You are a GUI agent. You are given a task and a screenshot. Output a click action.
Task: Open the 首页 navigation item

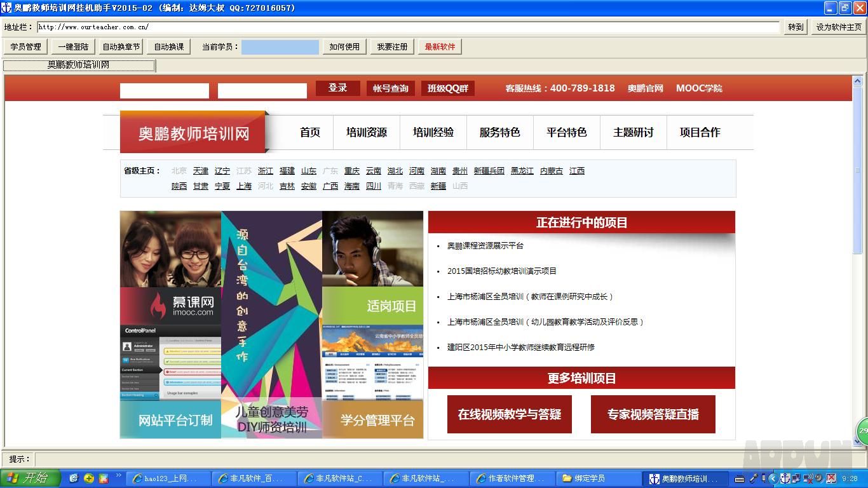310,132
